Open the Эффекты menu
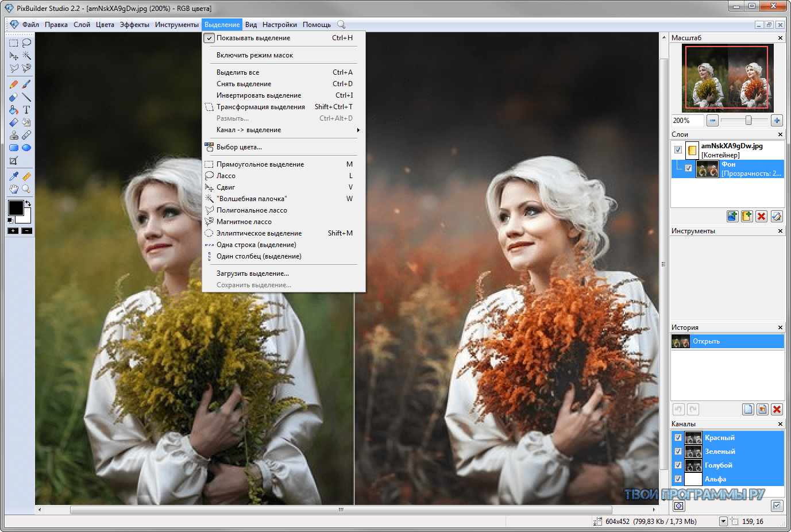The image size is (791, 532). tap(134, 25)
